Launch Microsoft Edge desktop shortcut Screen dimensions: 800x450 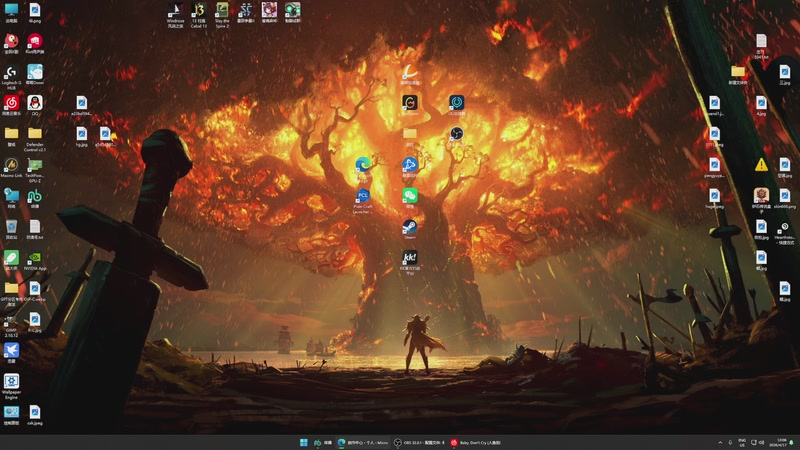click(363, 170)
